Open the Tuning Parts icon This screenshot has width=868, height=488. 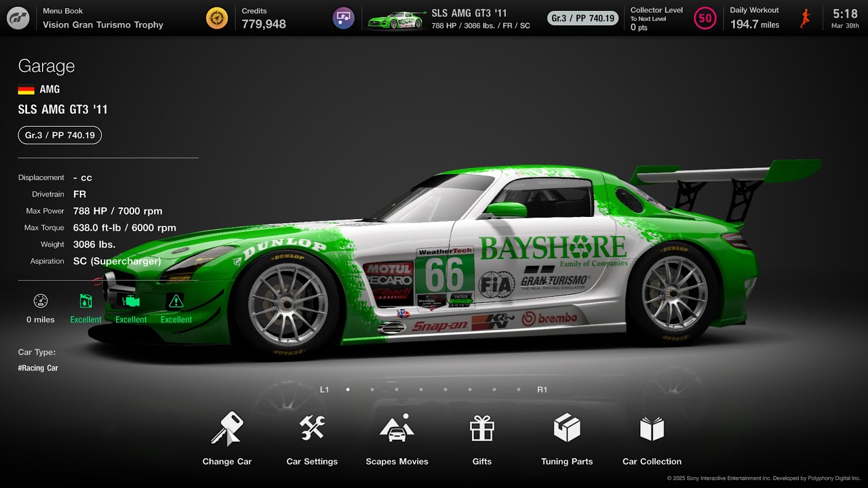tap(567, 428)
